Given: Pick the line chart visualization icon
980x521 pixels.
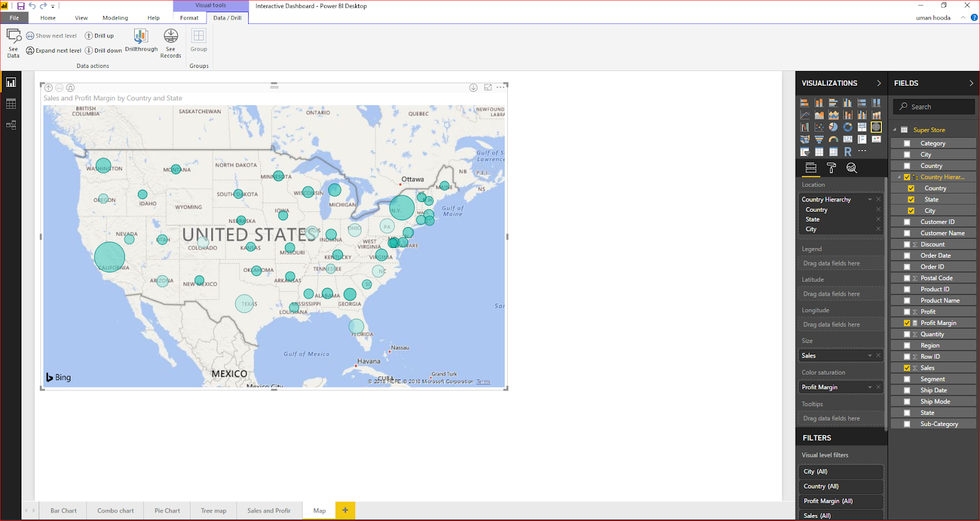Looking at the screenshot, I should click(805, 115).
